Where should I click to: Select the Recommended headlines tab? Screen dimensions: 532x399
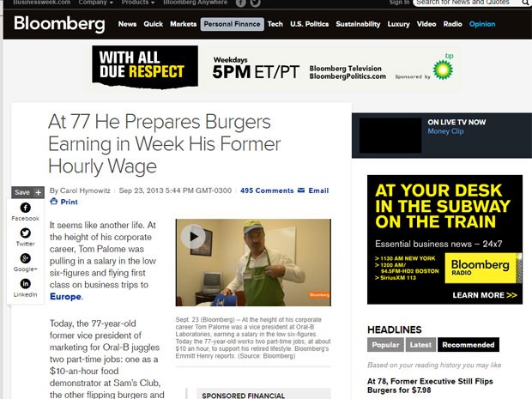469,345
